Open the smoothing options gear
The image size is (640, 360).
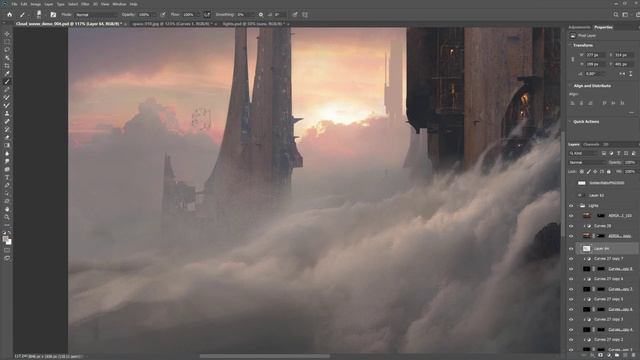[x=261, y=15]
